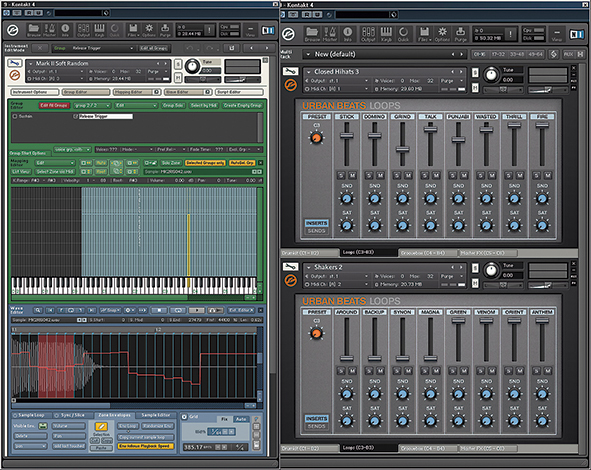Click Edit All Groups red button
This screenshot has width=591, height=470.
click(54, 106)
